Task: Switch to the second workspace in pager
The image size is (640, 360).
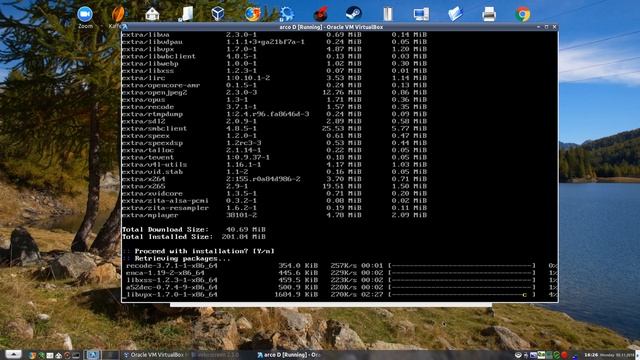Action: [x=110, y=355]
